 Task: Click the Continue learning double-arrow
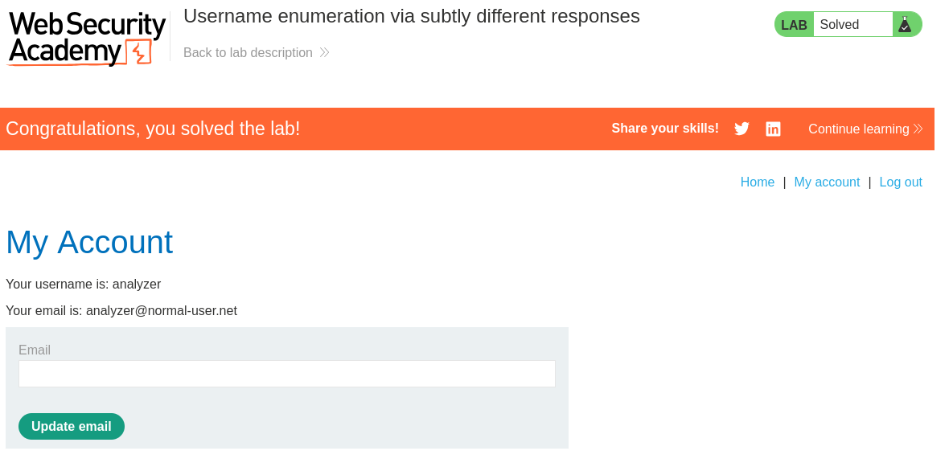coord(917,129)
